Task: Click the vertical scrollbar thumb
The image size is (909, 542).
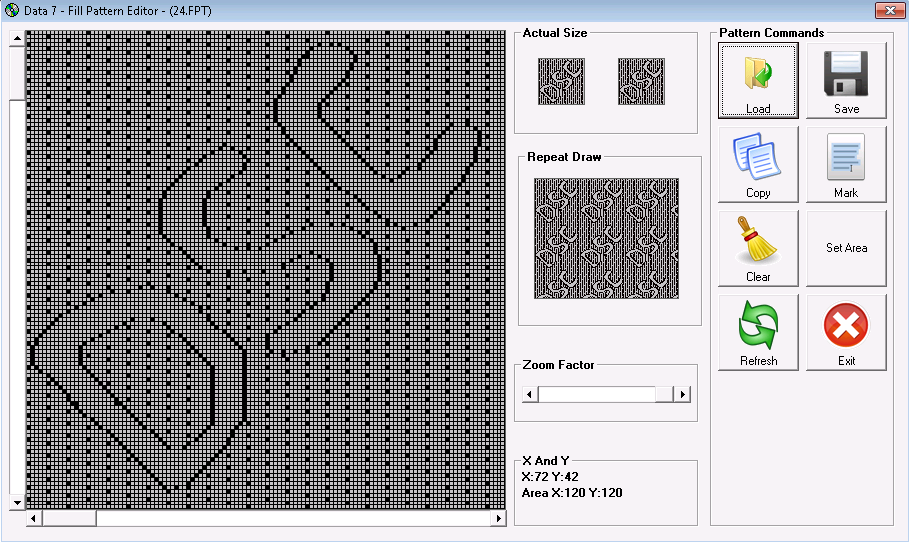Action: (x=17, y=74)
